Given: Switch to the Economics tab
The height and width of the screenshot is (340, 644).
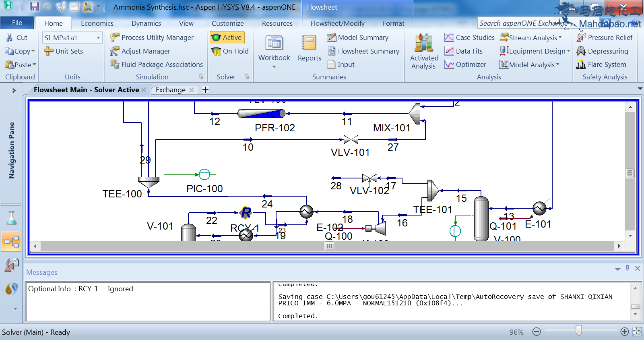Looking at the screenshot, I should pyautogui.click(x=97, y=23).
